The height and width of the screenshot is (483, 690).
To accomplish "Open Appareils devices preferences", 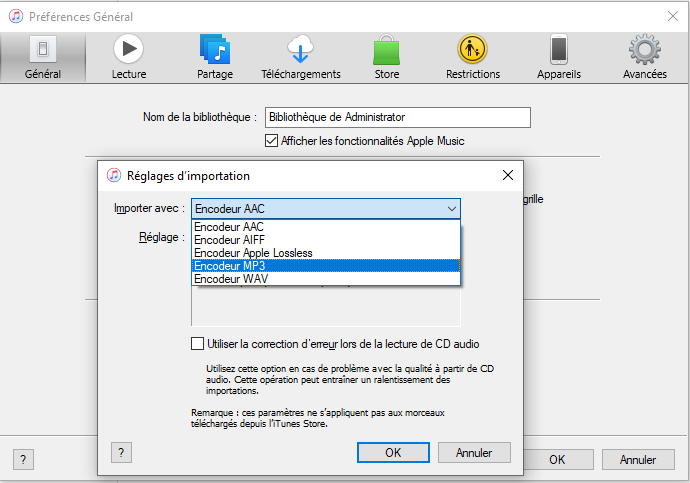I will 558,57.
